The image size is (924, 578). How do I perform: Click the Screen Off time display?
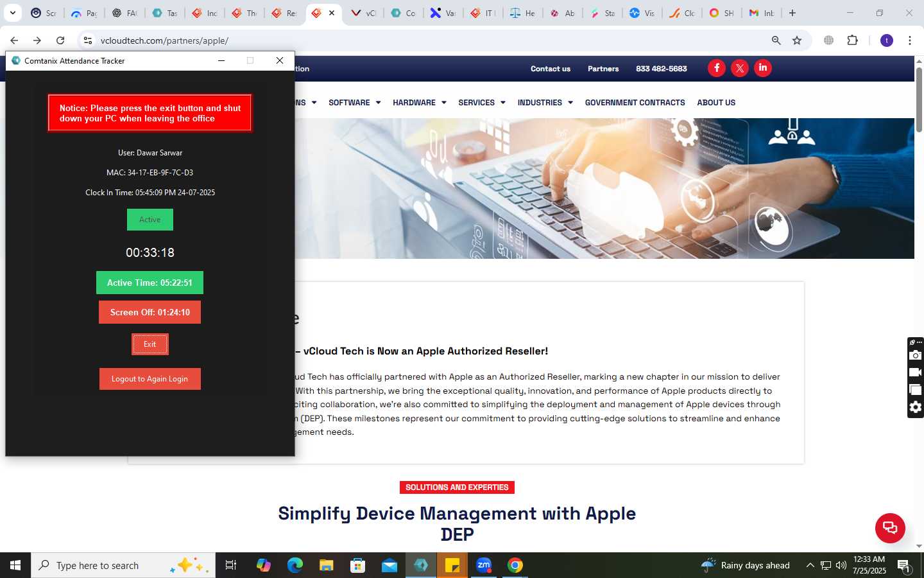[x=150, y=312]
